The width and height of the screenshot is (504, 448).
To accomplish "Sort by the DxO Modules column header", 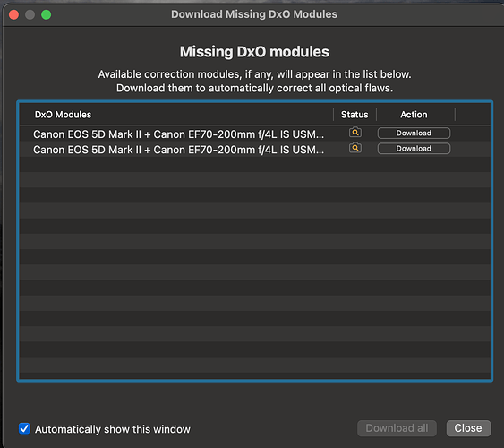I will [x=63, y=115].
